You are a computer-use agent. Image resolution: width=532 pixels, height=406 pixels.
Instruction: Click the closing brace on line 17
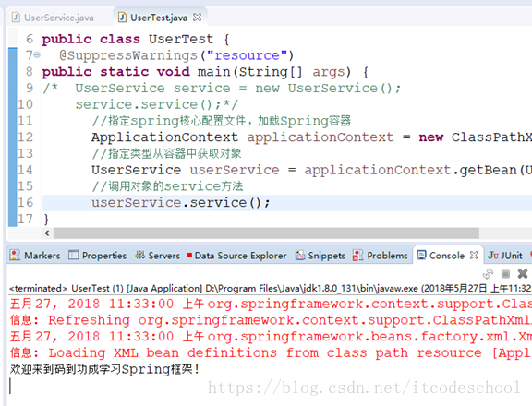point(46,220)
